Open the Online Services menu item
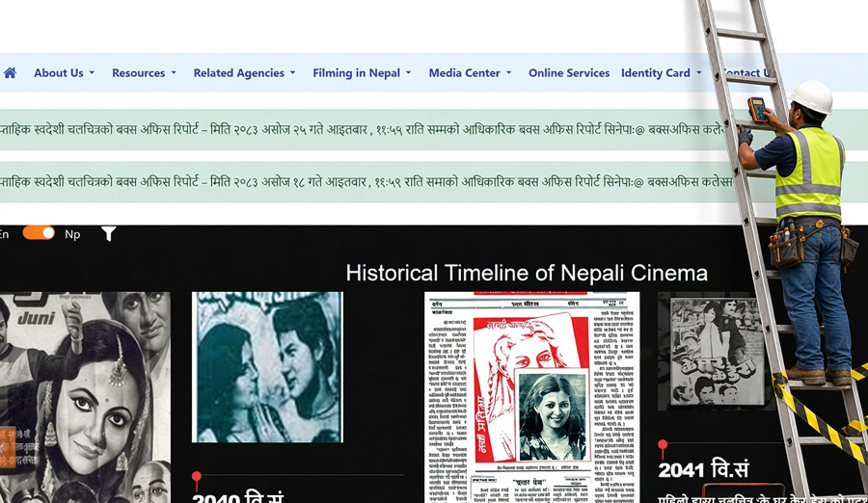The image size is (868, 503). [x=569, y=73]
